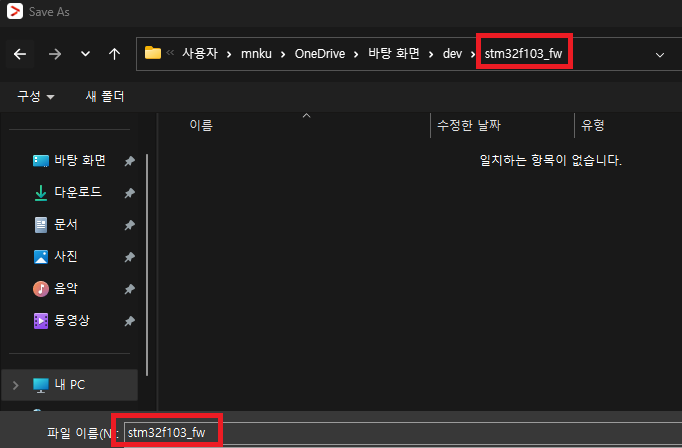Sort by 수정한 날짜 column

(x=469, y=125)
